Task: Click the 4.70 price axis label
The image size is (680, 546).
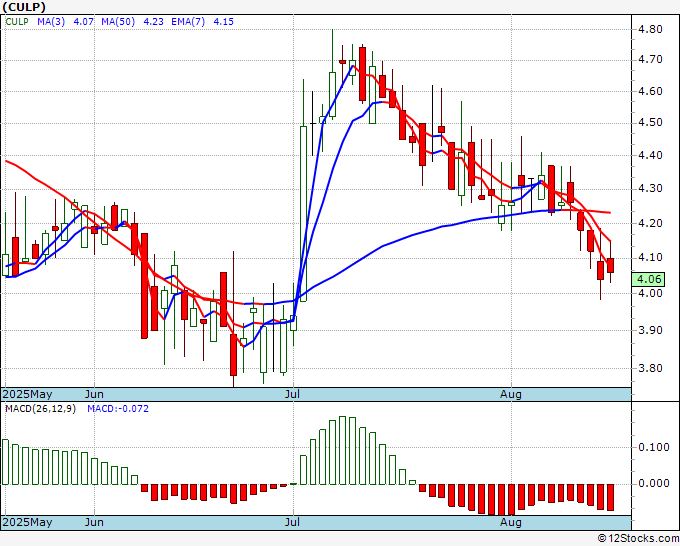Action: pos(650,59)
